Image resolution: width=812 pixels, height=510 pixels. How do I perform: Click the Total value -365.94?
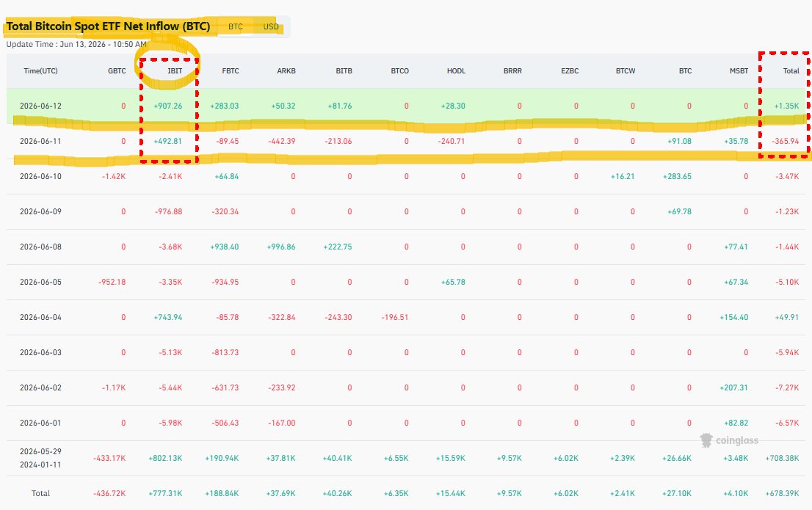[x=785, y=142]
